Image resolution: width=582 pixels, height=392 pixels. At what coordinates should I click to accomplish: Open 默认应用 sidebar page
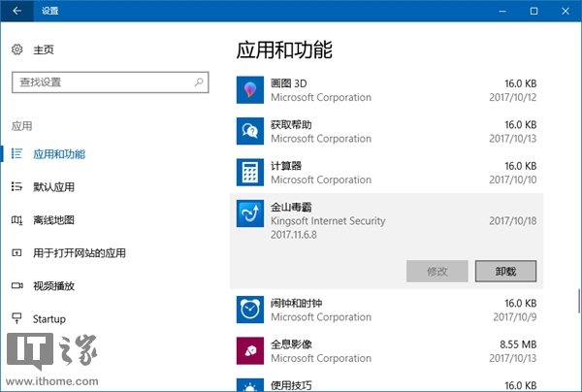53,186
